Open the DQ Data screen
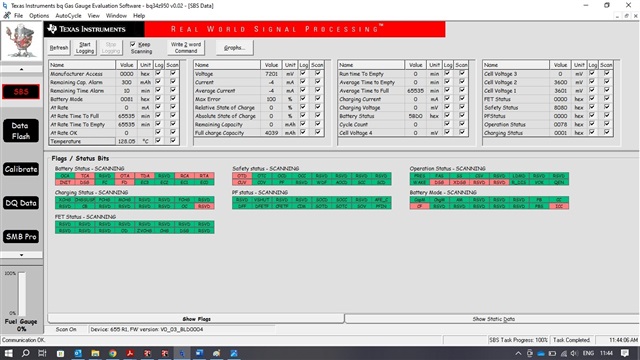Viewport: 640px width, 360px height. click(21, 203)
